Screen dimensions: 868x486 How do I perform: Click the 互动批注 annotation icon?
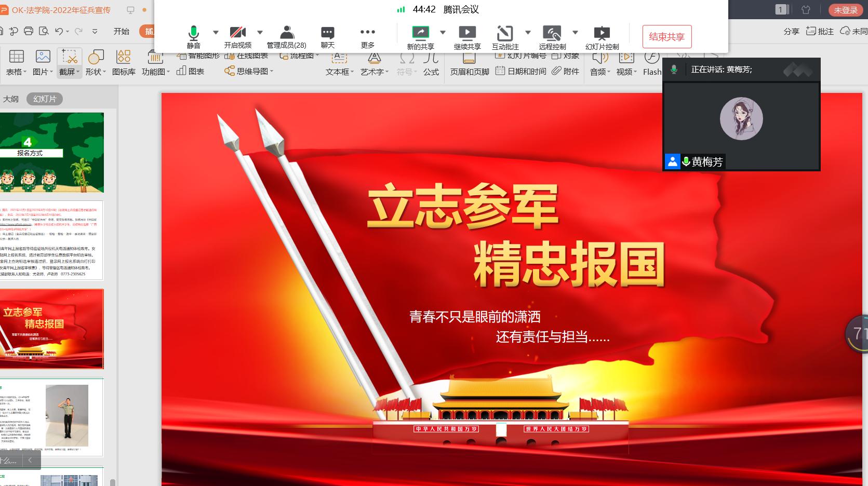coord(505,36)
